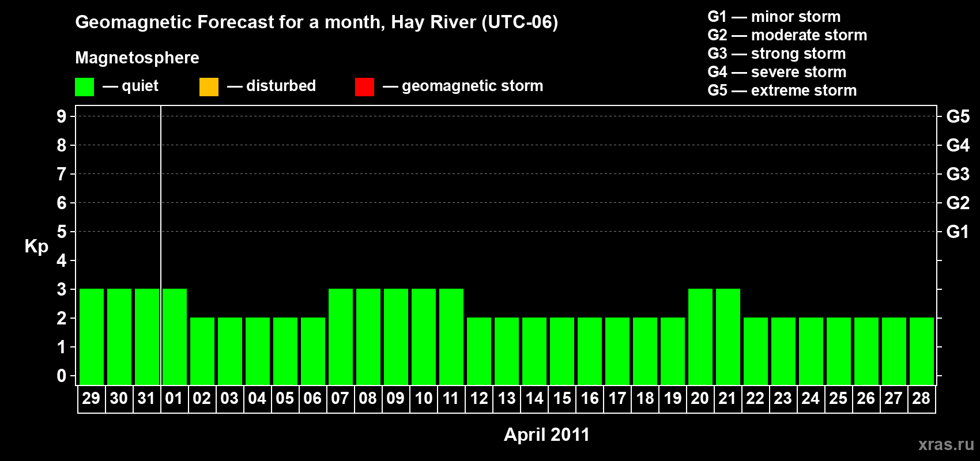Screen dimensions: 980x461
Task: Select the Kp bar for April 09
Action: coord(396,337)
